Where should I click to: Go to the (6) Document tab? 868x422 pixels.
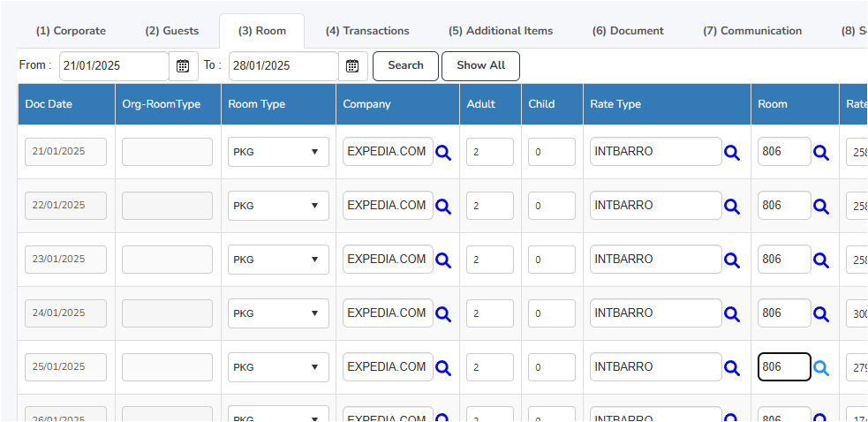[628, 31]
